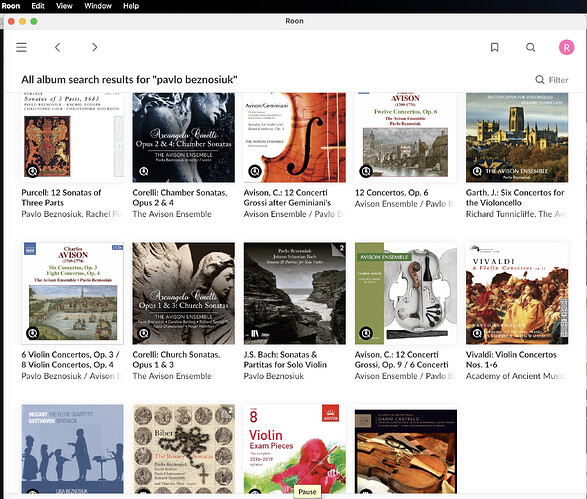The height and width of the screenshot is (499, 587).
Task: Open the hamburger navigation menu
Action: click(21, 47)
